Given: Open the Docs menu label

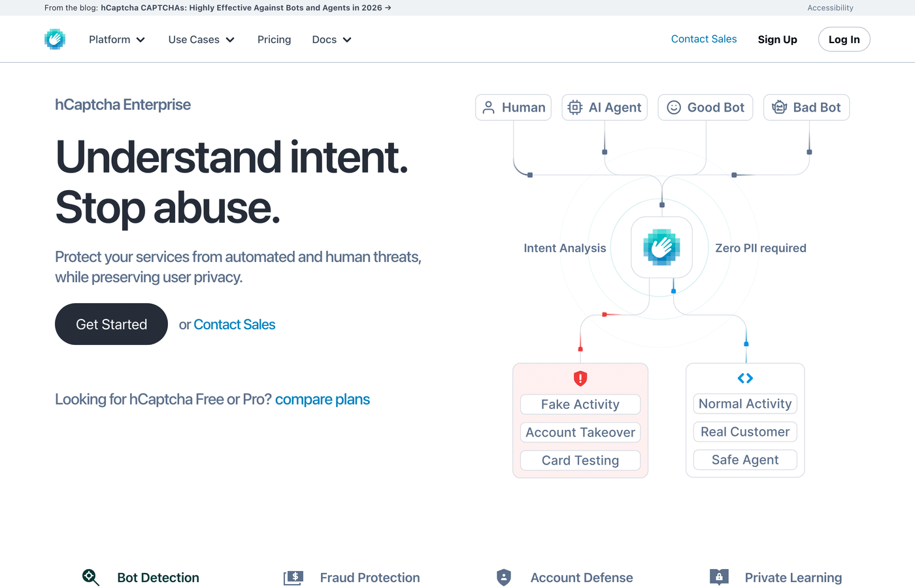Looking at the screenshot, I should pyautogui.click(x=324, y=40).
